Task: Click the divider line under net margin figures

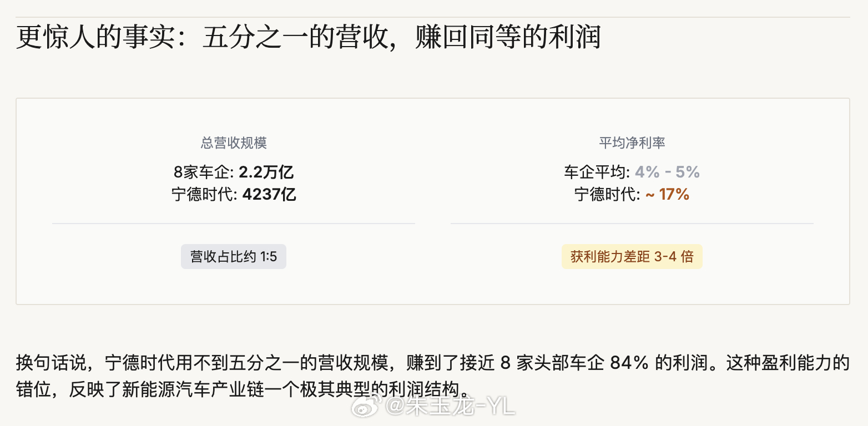Action: [632, 224]
